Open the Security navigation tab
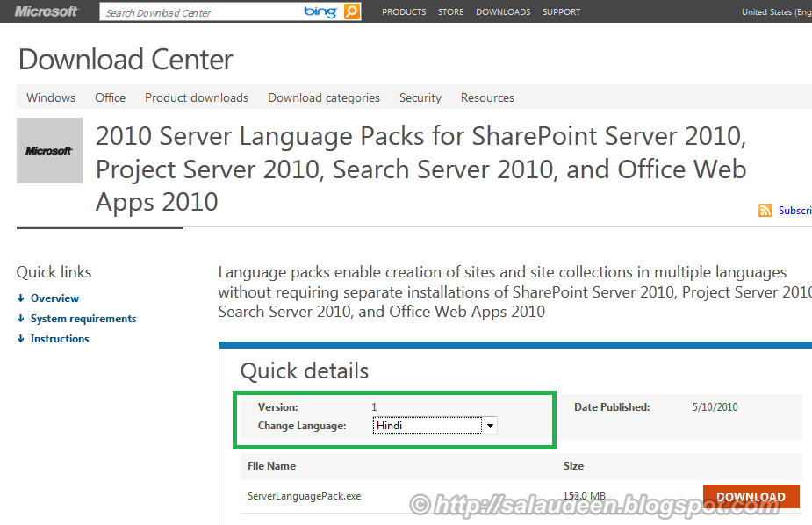This screenshot has width=812, height=525. (x=420, y=97)
